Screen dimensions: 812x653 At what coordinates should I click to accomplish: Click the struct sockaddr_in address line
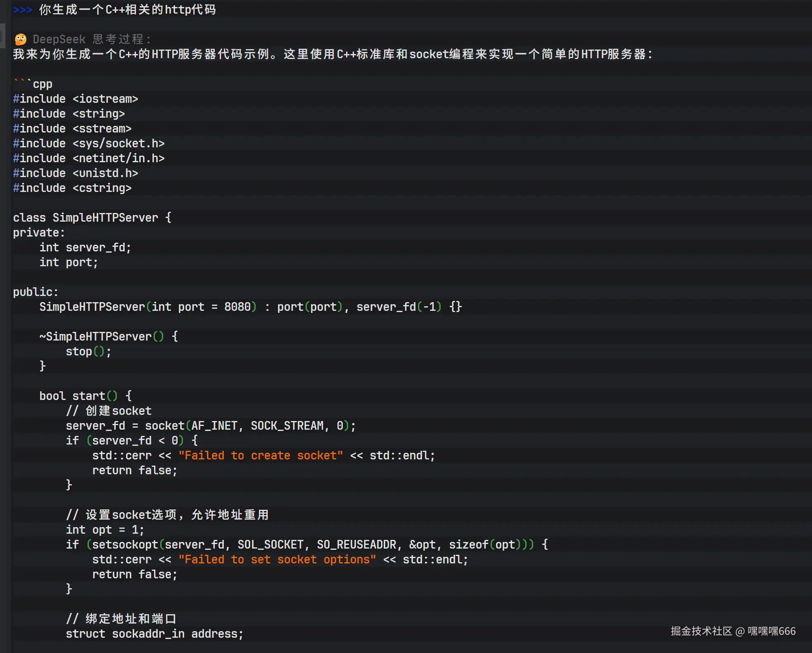point(154,634)
